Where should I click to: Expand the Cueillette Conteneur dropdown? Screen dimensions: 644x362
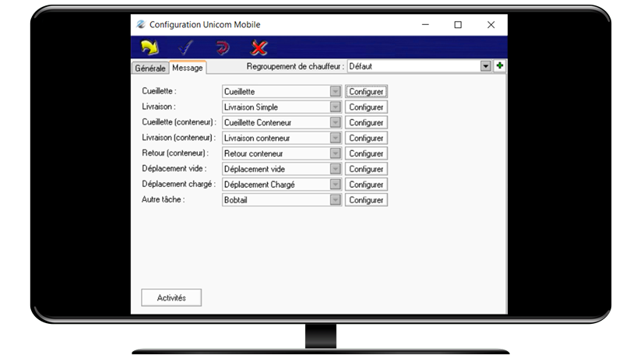pos(335,122)
